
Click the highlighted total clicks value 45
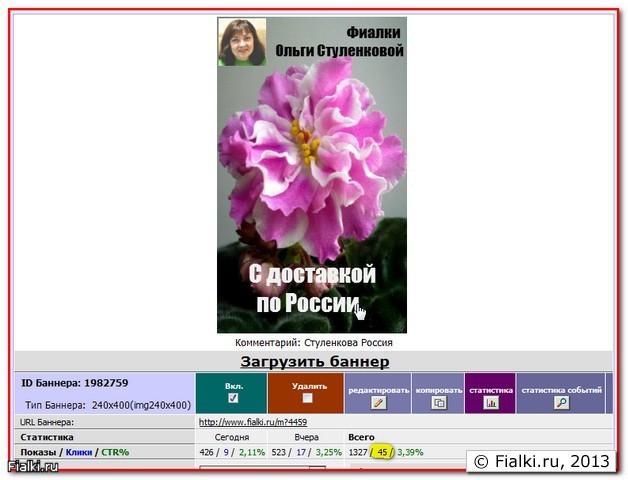click(x=382, y=452)
